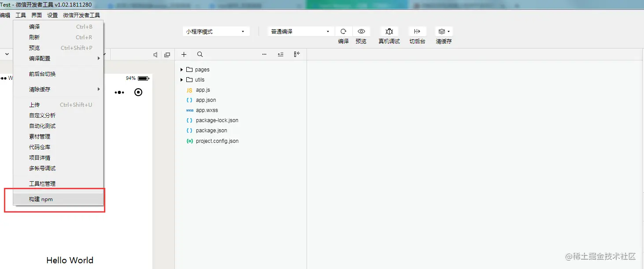Click the Hello World text in simulator
Viewport: 644px width, 269px height.
tap(70, 260)
